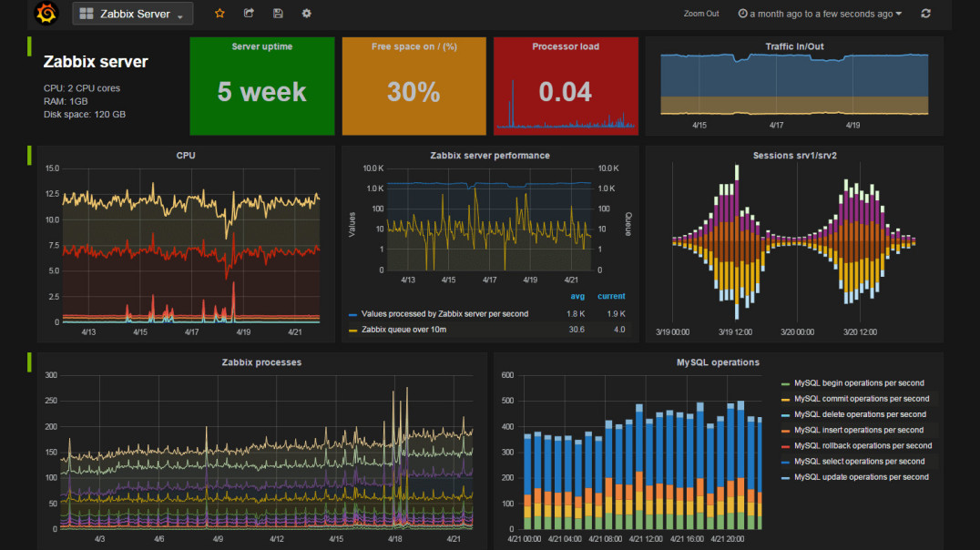This screenshot has height=550, width=980.
Task: Open the CPU panel title menu
Action: coord(186,156)
